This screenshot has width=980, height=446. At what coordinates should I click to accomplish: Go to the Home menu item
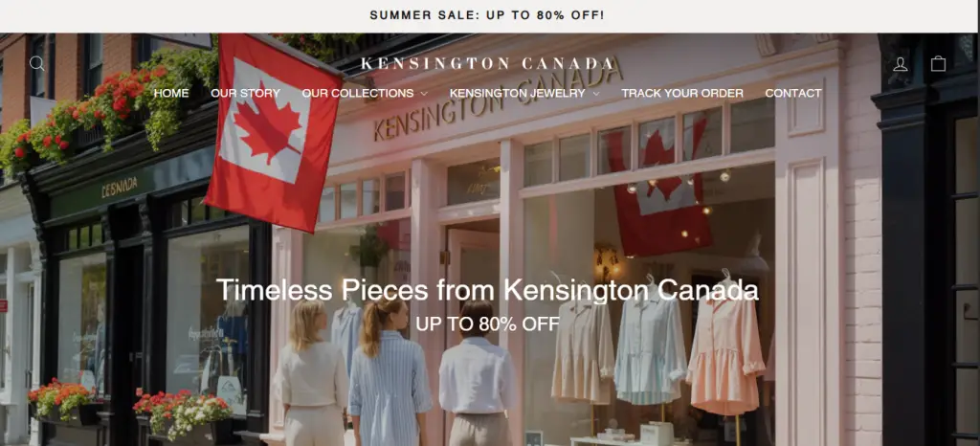point(171,93)
